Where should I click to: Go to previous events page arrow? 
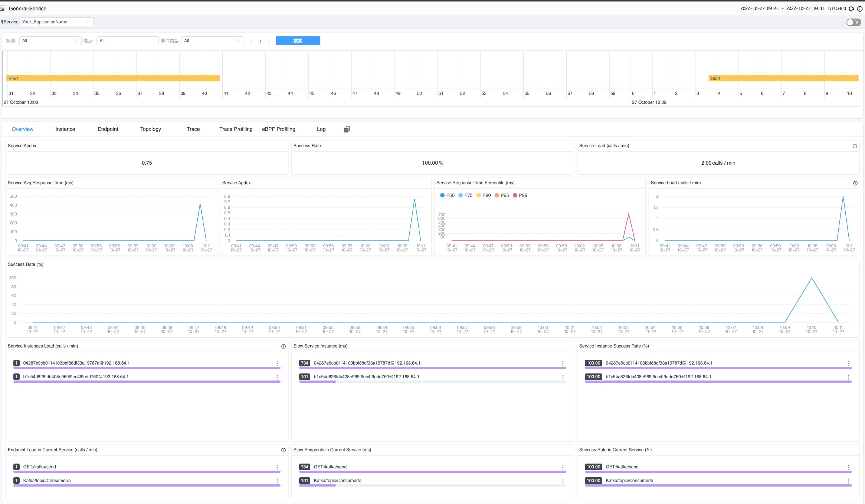tap(251, 41)
